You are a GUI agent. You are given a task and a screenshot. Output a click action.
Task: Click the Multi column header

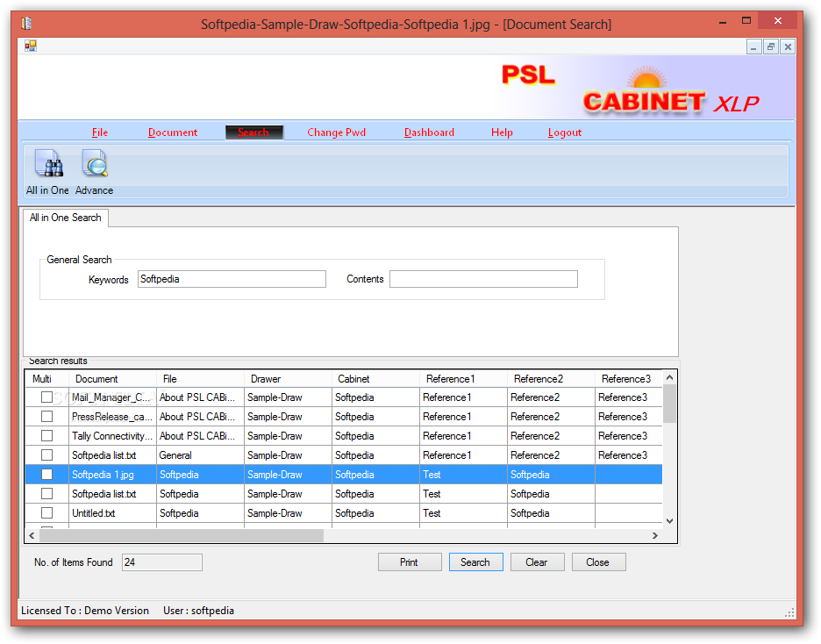coord(46,378)
